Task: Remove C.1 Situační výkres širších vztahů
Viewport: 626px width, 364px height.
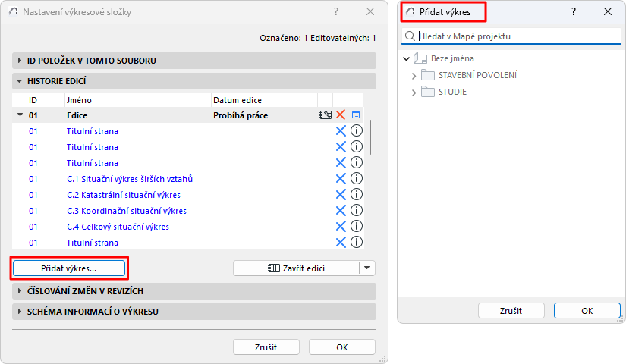Action: [x=341, y=179]
